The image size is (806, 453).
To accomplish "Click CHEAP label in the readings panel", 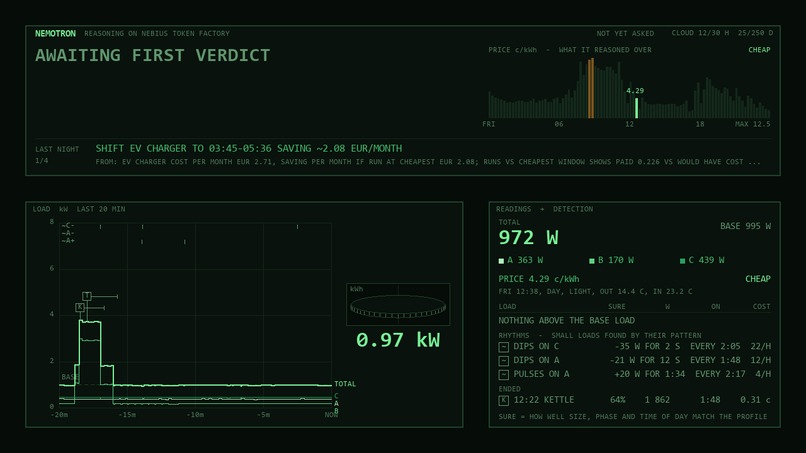I will tap(758, 279).
